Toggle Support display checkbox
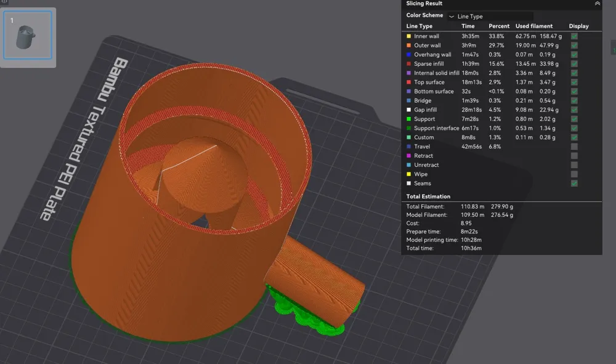Viewport: 616px width, 364px height. [574, 119]
